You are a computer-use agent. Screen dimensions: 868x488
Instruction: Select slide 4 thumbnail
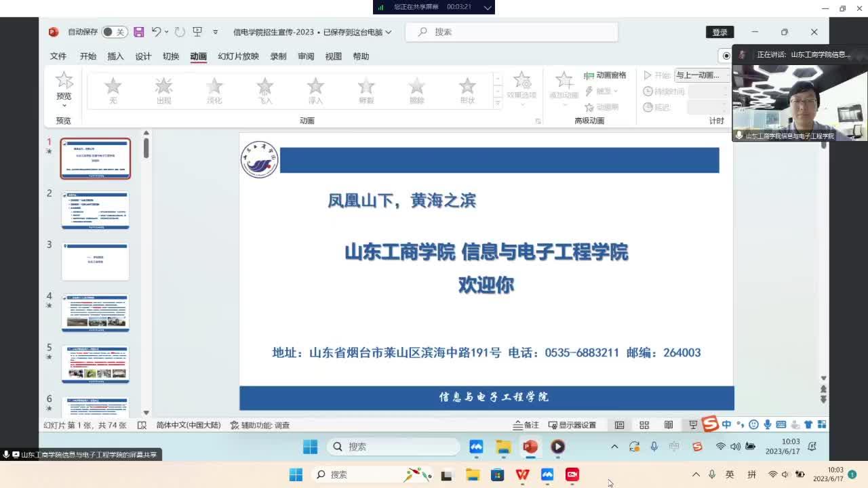(x=96, y=312)
